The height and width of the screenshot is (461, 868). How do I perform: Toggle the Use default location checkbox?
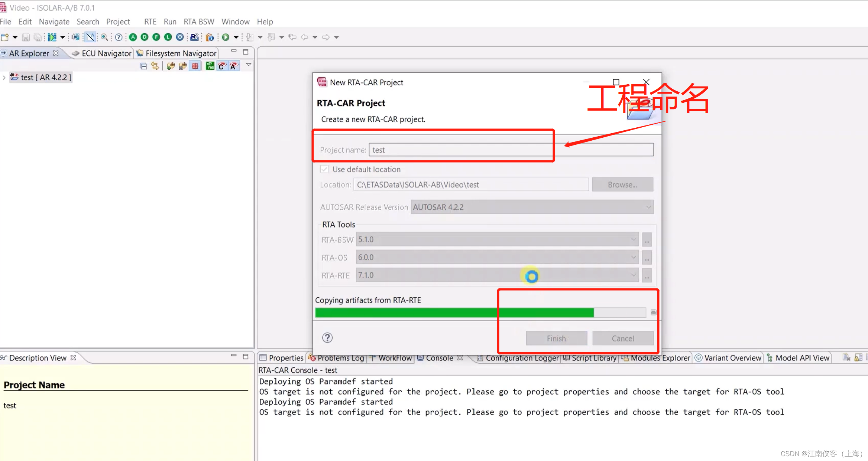(324, 169)
